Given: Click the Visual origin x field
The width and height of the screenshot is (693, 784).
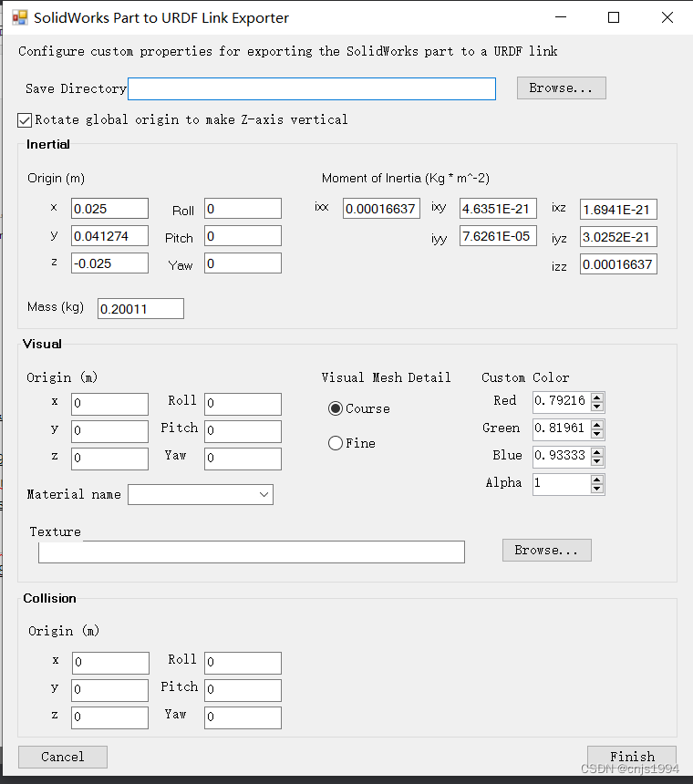Looking at the screenshot, I should coord(109,404).
